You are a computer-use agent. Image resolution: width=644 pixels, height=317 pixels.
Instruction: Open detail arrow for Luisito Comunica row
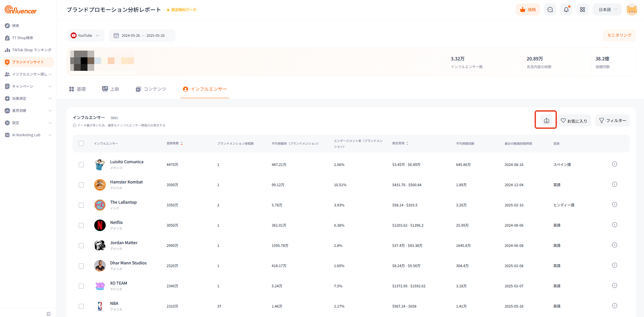pyautogui.click(x=614, y=164)
